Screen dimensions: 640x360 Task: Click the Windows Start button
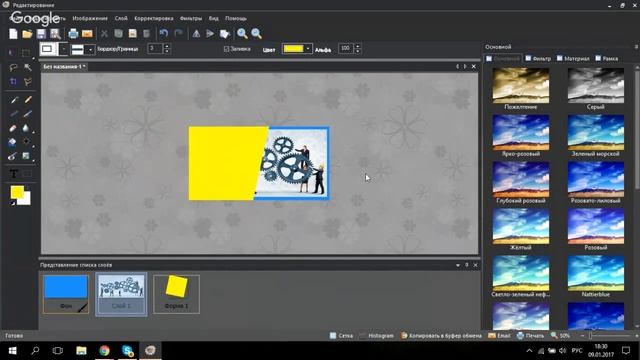12,351
